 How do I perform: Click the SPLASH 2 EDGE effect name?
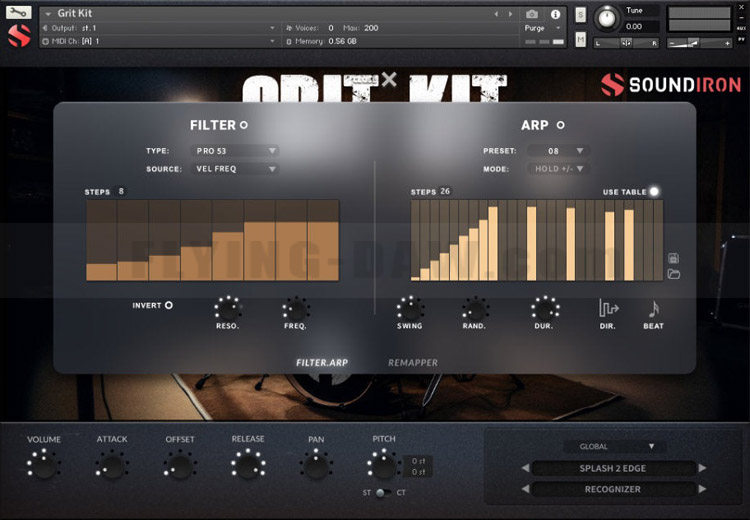tap(613, 468)
